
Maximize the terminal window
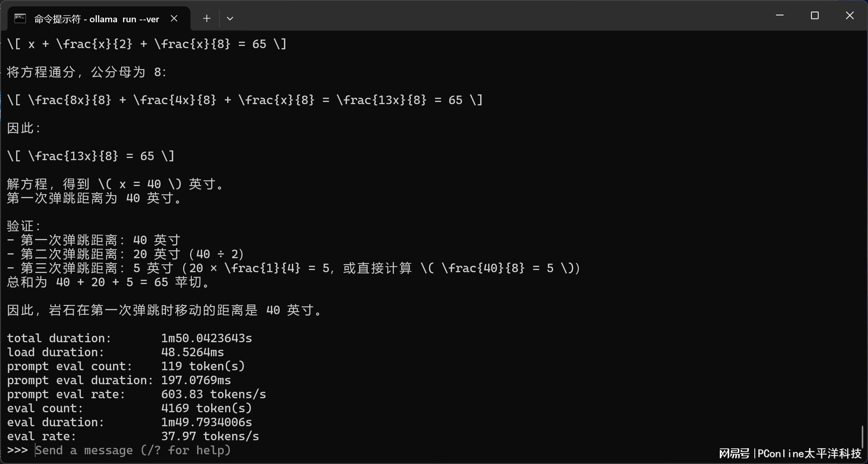click(814, 16)
